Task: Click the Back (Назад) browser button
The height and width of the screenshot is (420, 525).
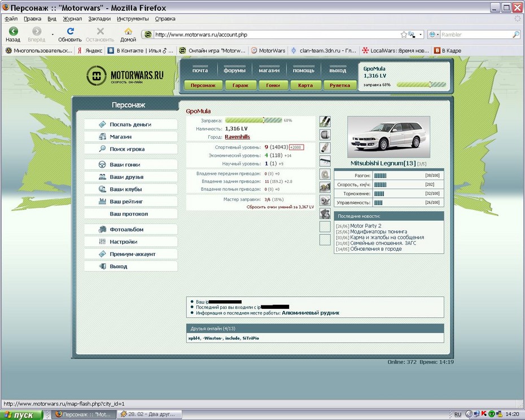Action: click(x=13, y=34)
